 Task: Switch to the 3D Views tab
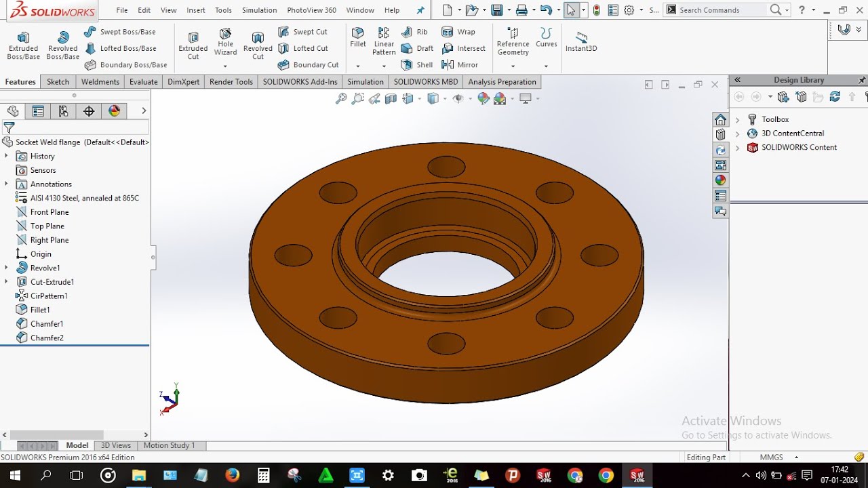point(116,445)
